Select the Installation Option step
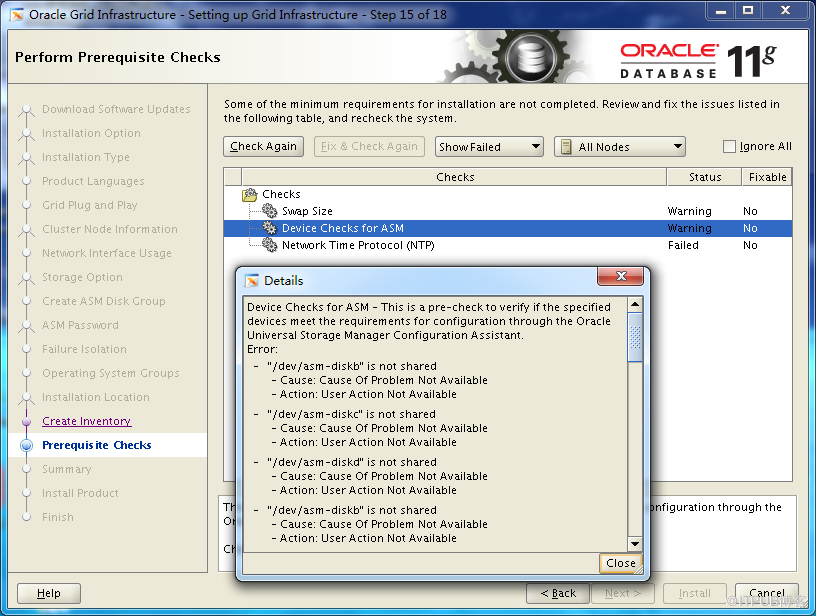816x616 pixels. (x=91, y=133)
